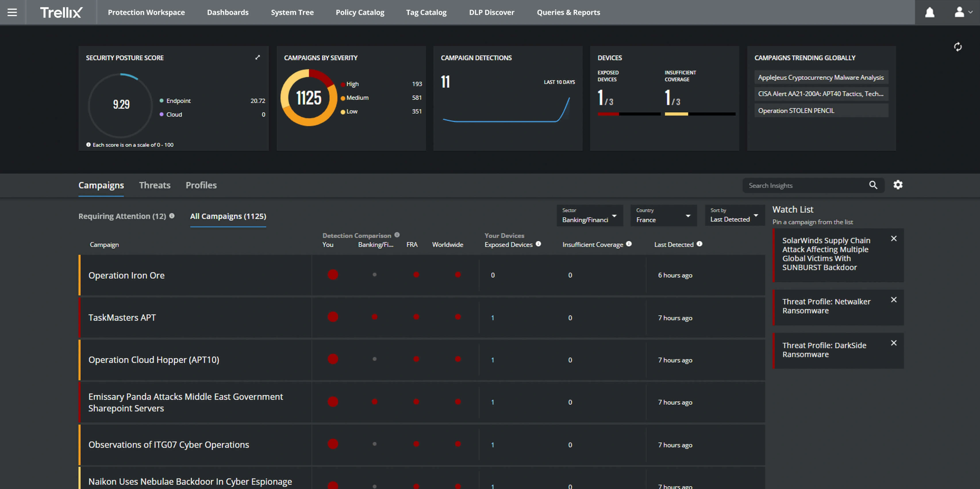
Task: Open the Country dropdown set to France
Action: point(664,215)
